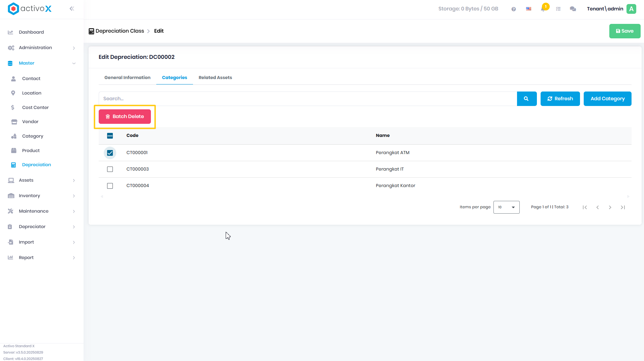Collapse the sidebar with double-chevron icon
Image resolution: width=644 pixels, height=361 pixels.
coord(72,9)
